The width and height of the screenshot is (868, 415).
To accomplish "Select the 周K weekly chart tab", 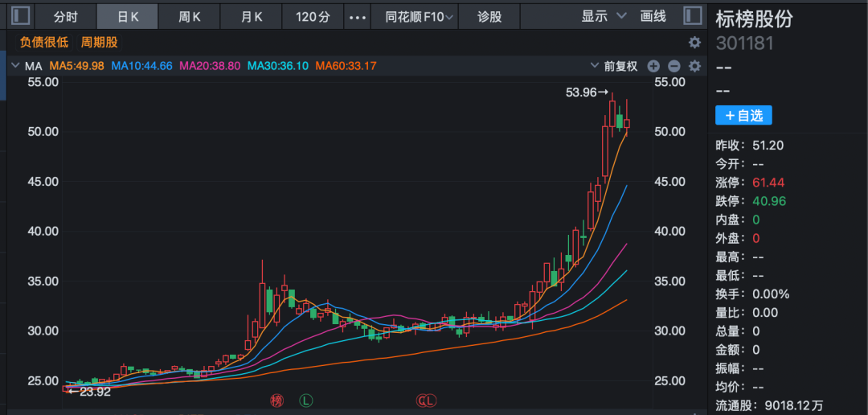I will 190,16.
